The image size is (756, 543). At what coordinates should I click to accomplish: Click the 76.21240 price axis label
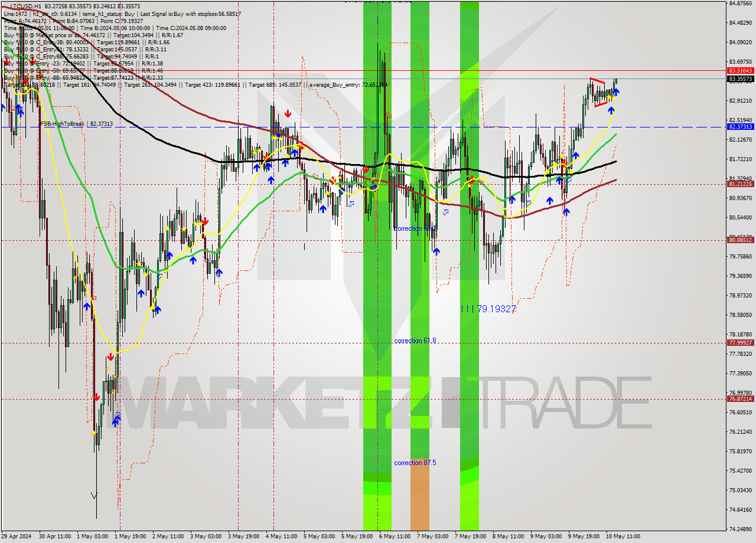click(x=741, y=431)
